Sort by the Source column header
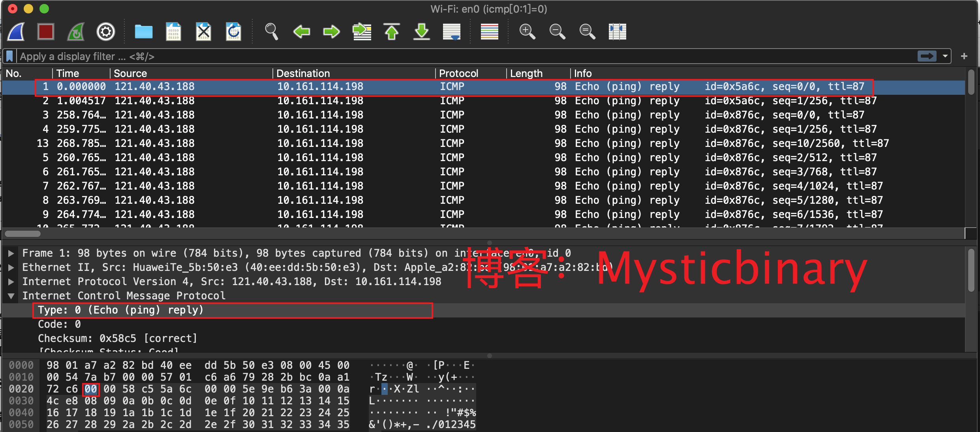The width and height of the screenshot is (980, 432). pos(130,73)
